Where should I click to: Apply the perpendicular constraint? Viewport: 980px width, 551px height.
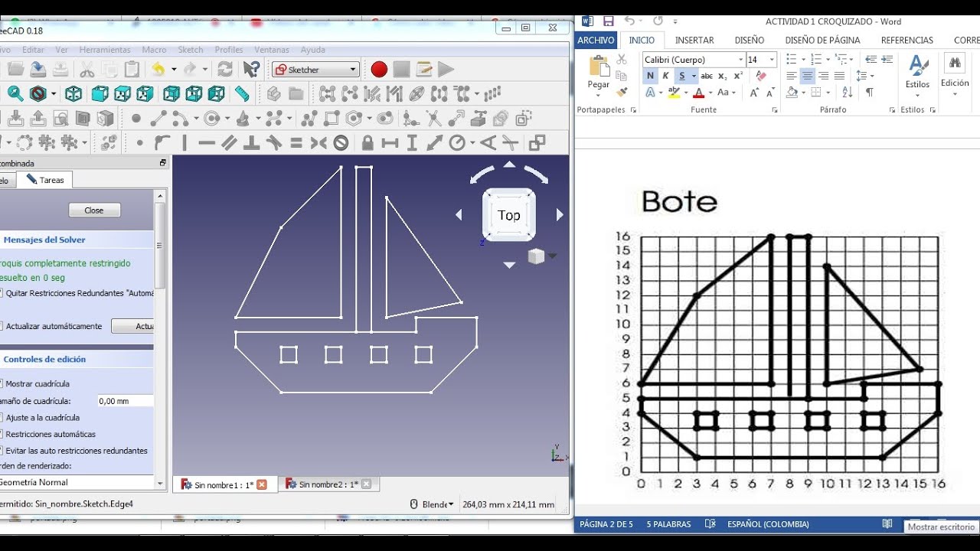click(x=251, y=142)
